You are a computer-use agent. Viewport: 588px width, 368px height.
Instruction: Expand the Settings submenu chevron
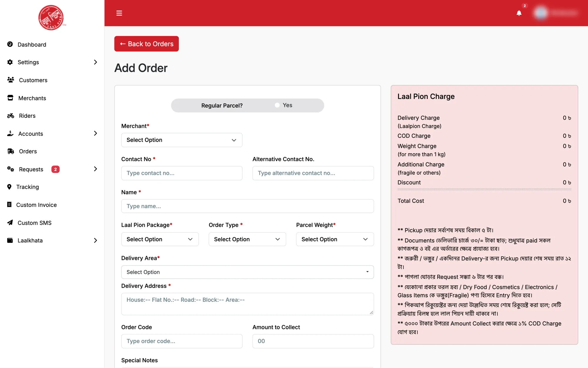(95, 62)
